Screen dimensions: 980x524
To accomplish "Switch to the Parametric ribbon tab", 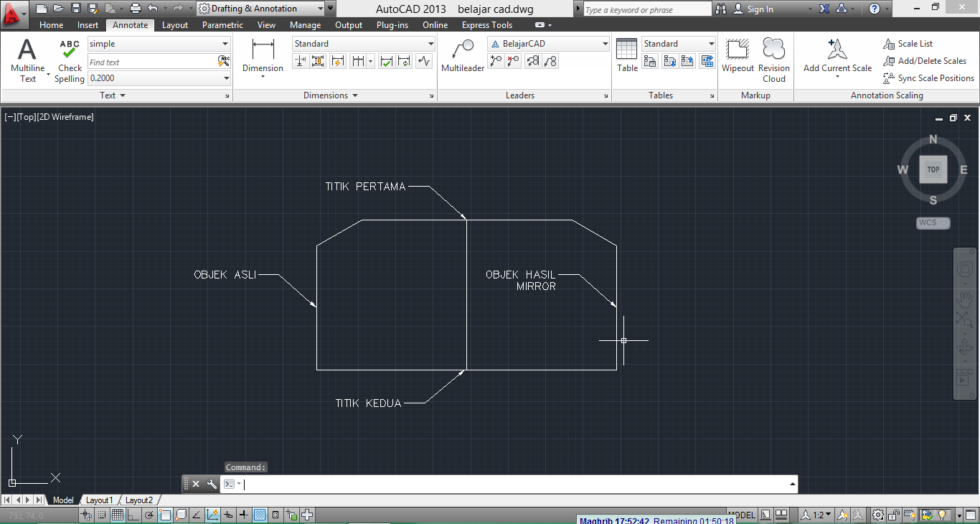I will (222, 24).
